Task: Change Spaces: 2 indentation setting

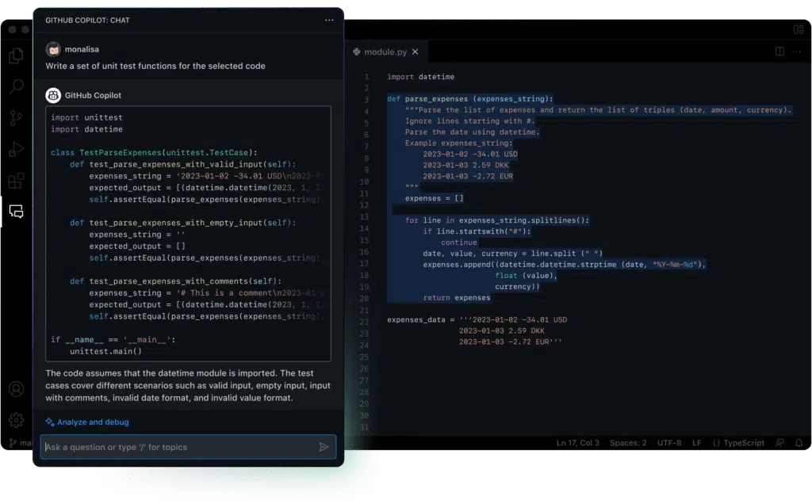Action: click(x=628, y=443)
